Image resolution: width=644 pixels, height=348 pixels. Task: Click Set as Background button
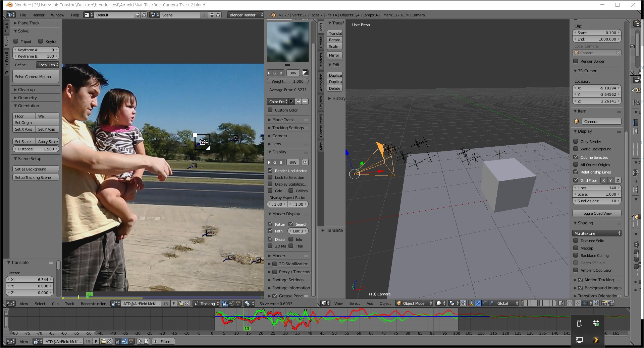36,169
